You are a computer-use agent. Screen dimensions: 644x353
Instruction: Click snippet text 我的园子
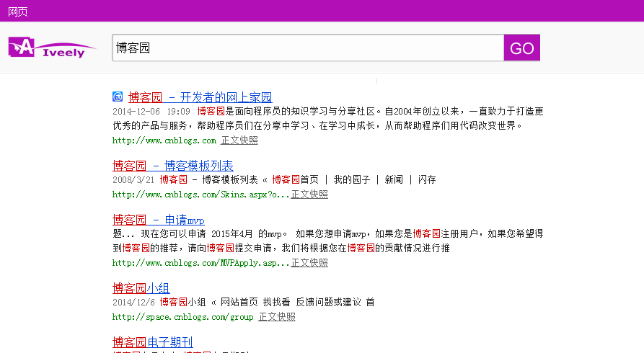click(352, 179)
